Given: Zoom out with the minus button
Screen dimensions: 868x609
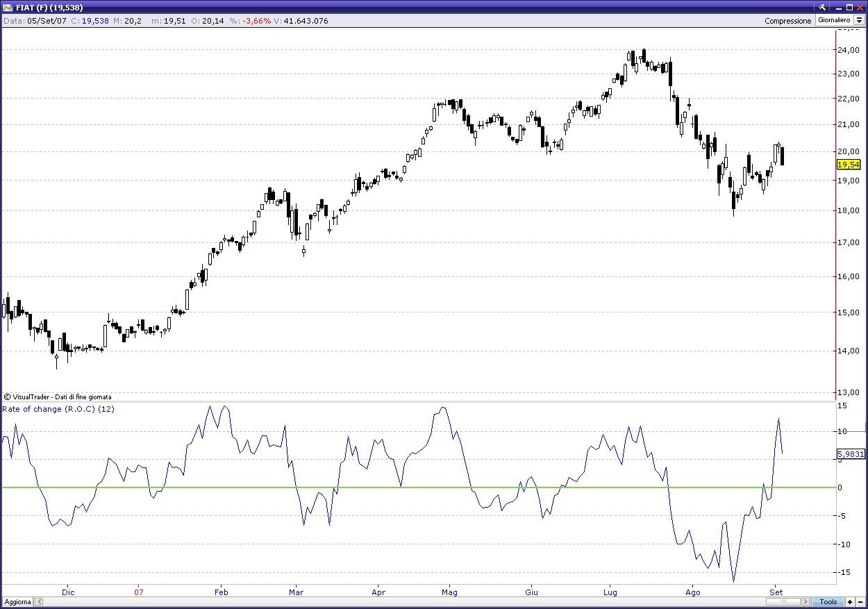Looking at the screenshot, I should pyautogui.click(x=860, y=602).
